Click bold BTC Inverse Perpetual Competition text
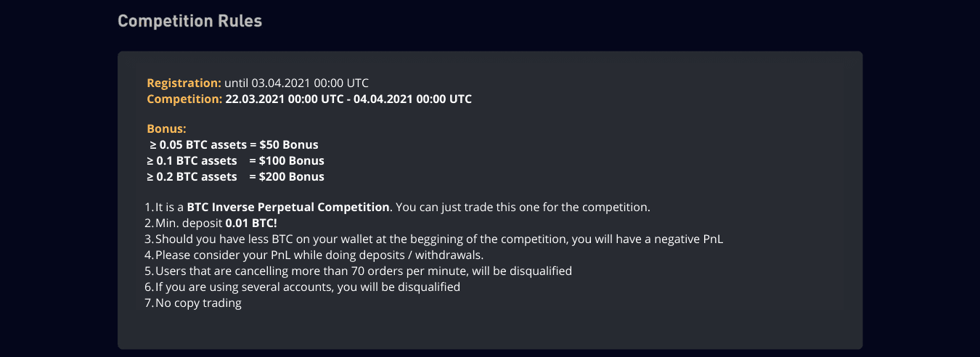980x357 pixels. click(287, 207)
